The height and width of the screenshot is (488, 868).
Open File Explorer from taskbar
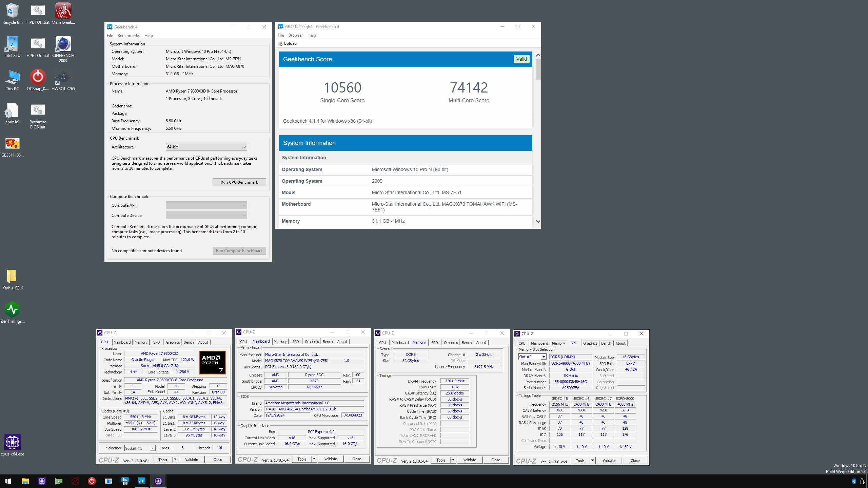tap(25, 481)
